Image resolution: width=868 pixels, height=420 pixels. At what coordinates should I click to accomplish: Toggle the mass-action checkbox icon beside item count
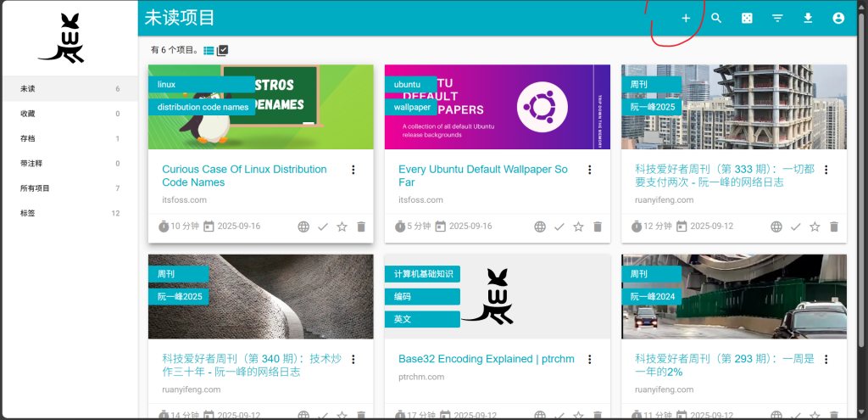[x=223, y=50]
